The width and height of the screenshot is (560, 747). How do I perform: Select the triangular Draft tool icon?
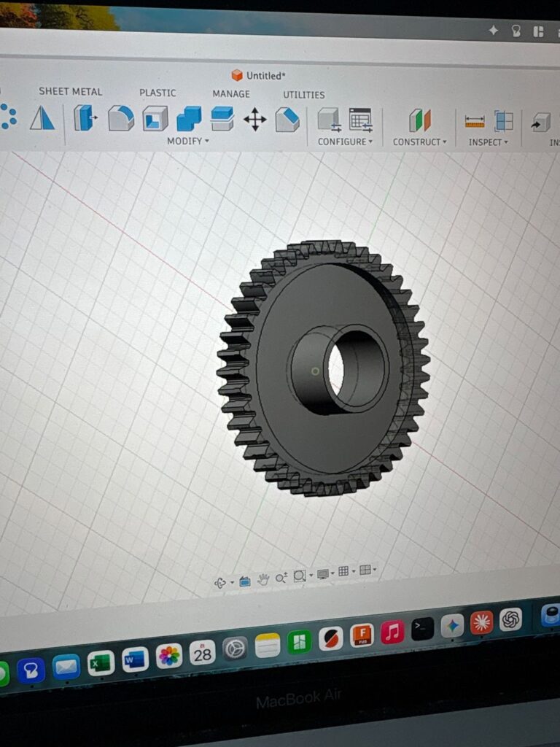pos(42,117)
